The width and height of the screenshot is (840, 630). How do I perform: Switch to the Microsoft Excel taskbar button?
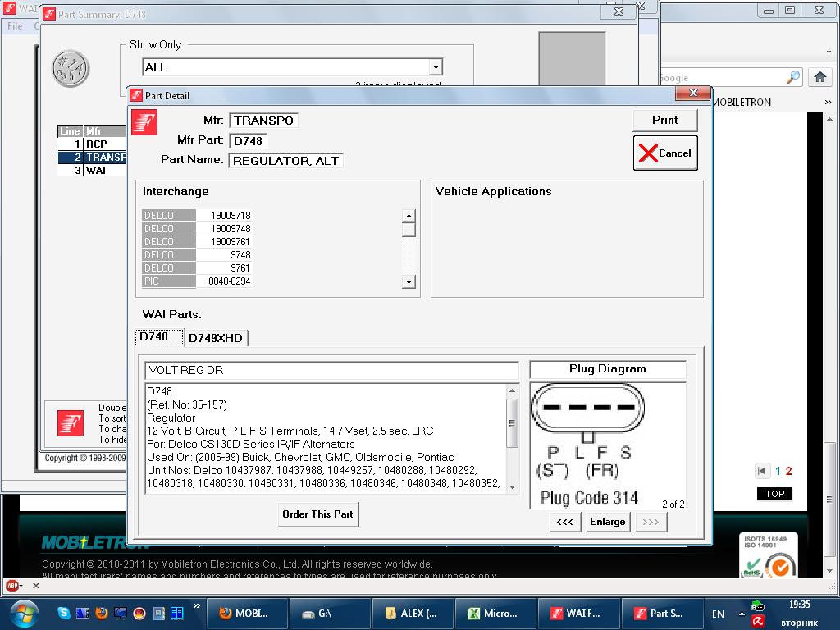[494, 614]
